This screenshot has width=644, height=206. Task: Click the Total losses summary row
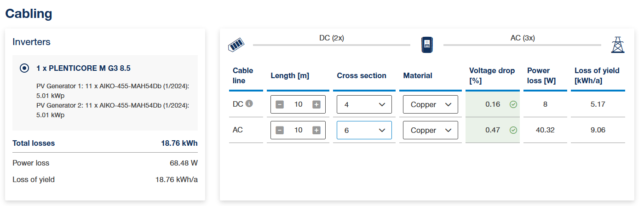105,143
